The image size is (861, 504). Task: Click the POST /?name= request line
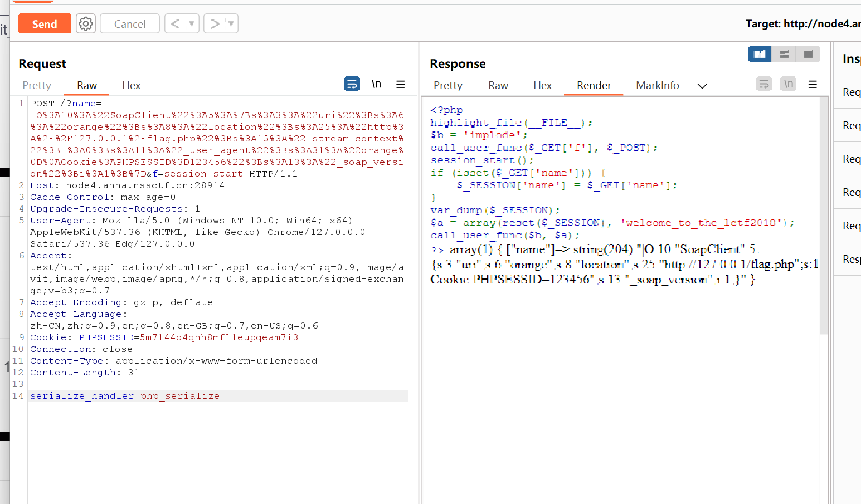pyautogui.click(x=66, y=104)
